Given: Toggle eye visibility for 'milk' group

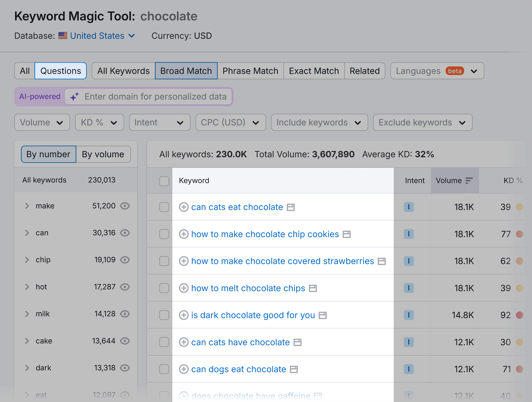Looking at the screenshot, I should (x=125, y=314).
